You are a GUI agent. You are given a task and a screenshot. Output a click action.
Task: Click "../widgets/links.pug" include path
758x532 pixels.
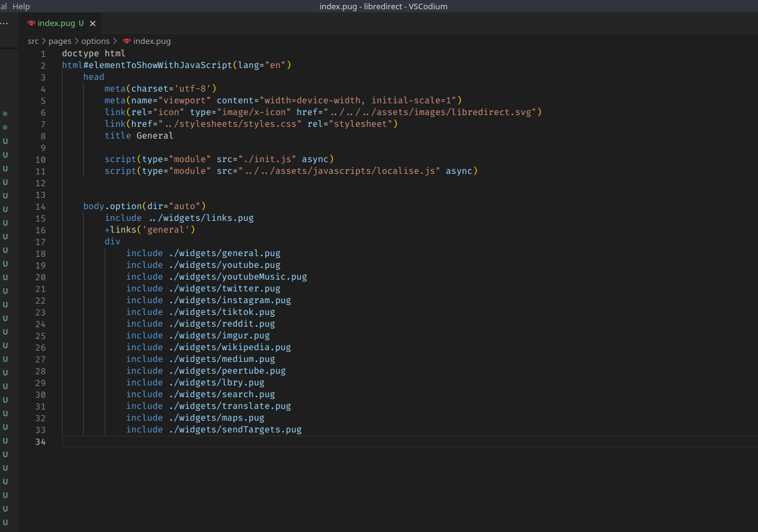point(201,218)
